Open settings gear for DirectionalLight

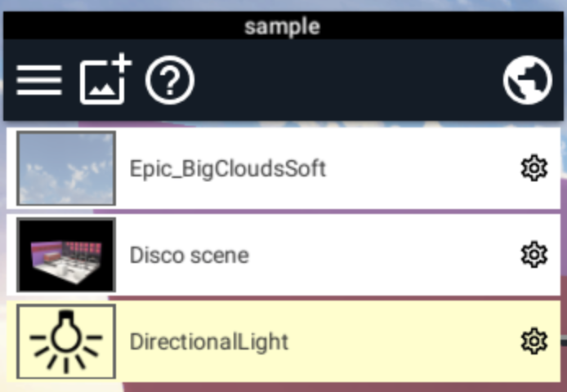pos(534,341)
